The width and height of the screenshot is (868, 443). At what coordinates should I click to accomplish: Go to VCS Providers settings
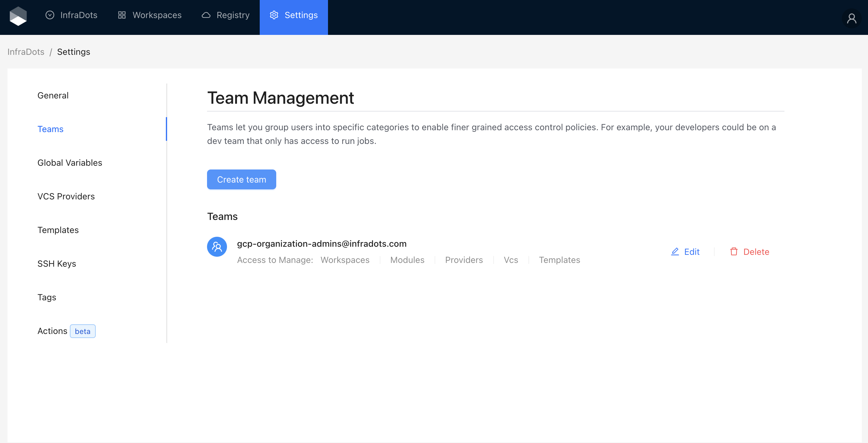(x=66, y=197)
